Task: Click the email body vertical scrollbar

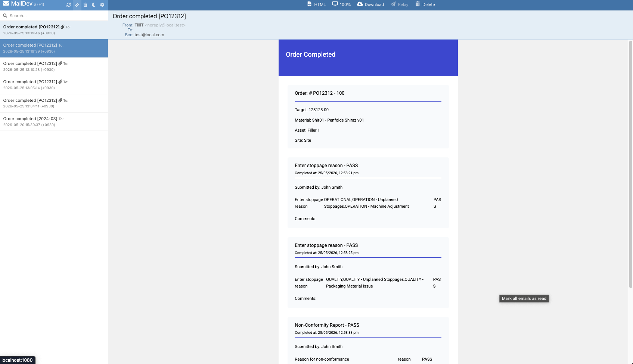Action: tap(631, 164)
